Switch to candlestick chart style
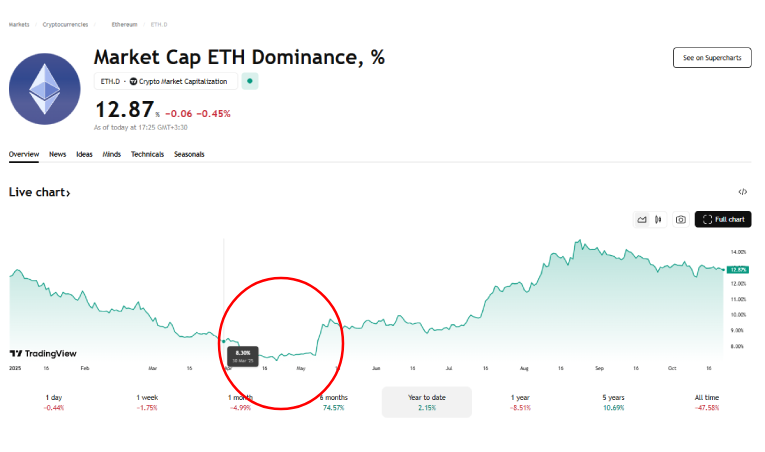This screenshot has height=452, width=765. tap(658, 219)
